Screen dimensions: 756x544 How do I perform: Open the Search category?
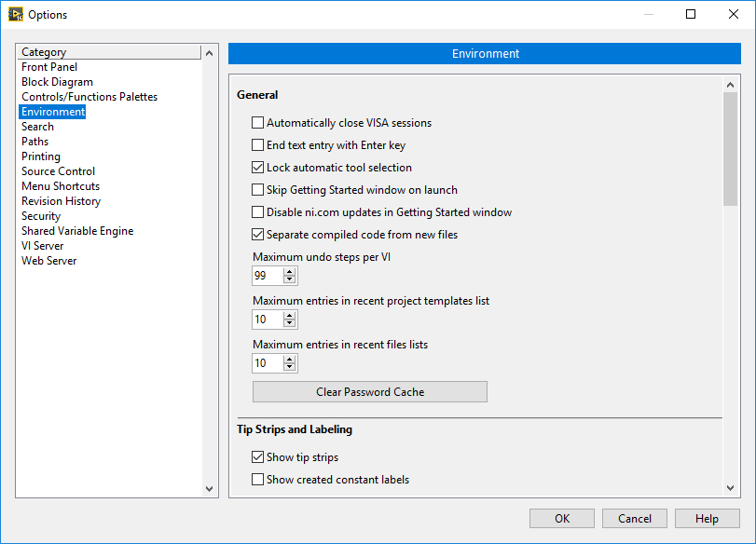pos(37,127)
